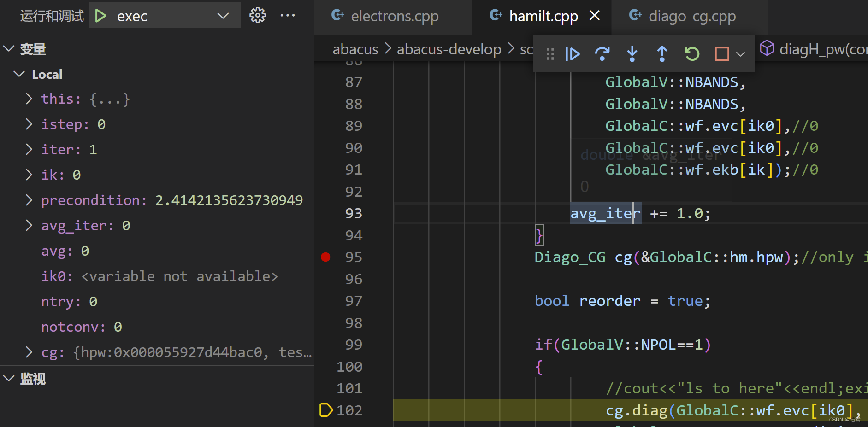Collapse the 监视 (Watch) section

(9, 379)
